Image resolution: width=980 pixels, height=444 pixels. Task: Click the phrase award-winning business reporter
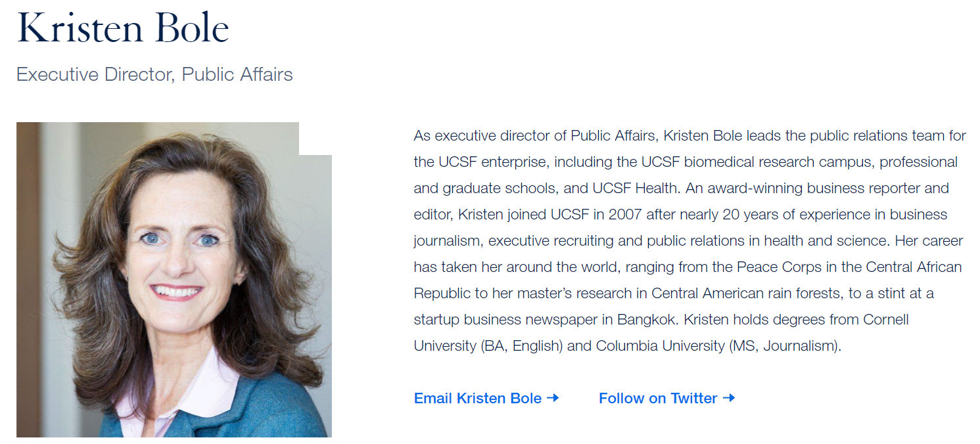click(813, 189)
